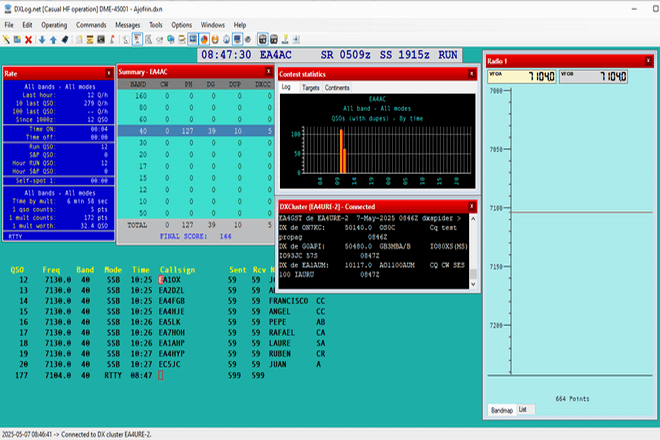Screen dimensions: 660x440
Task: Click the blue up arrow toolbar icon
Action: click(x=53, y=40)
